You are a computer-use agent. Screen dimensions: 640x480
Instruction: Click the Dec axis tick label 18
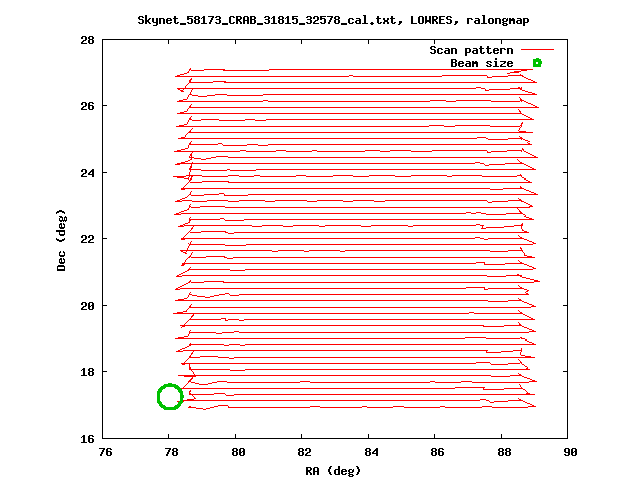point(87,372)
